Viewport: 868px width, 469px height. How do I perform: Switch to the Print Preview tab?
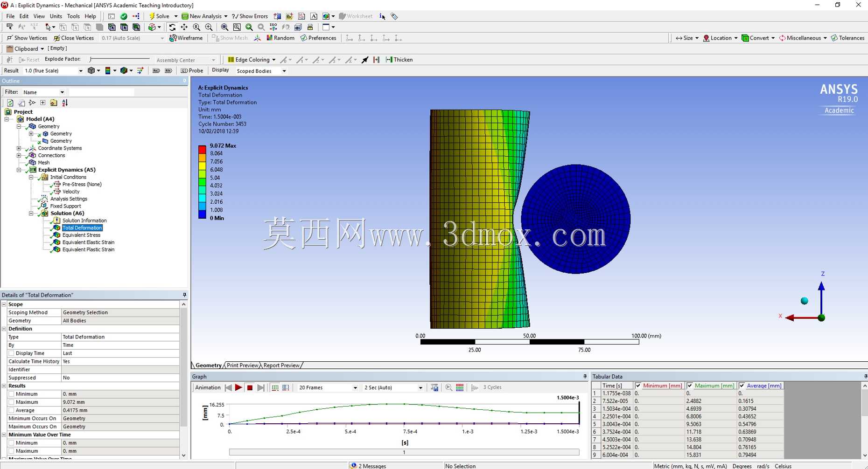242,366
